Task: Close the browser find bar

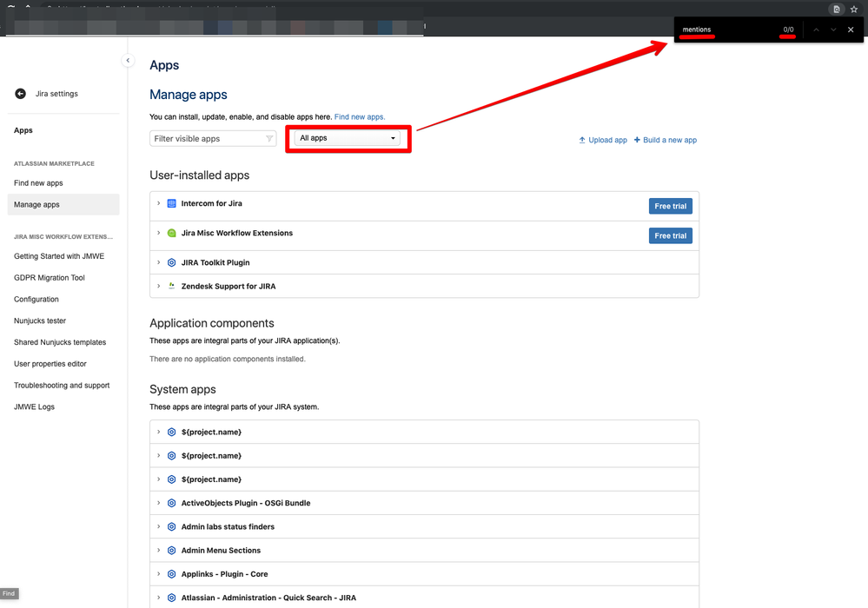Action: pos(851,30)
